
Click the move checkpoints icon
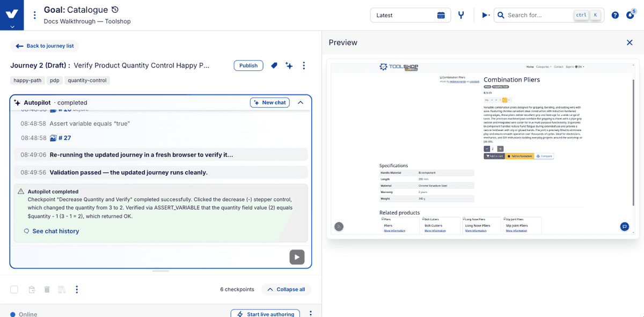(x=32, y=290)
